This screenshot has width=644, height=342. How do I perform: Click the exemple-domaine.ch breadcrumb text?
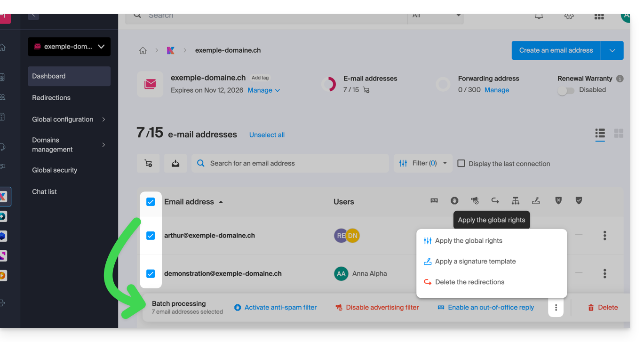(228, 50)
